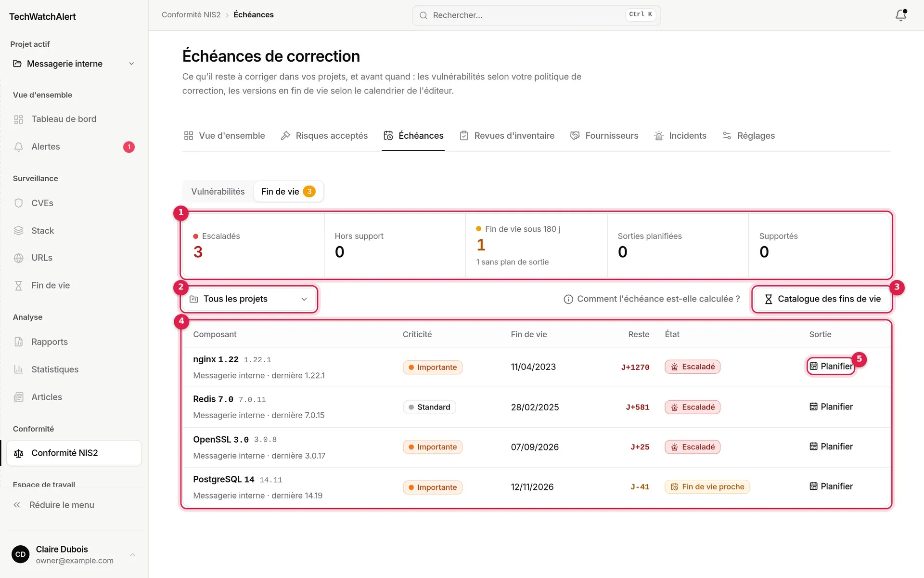Click 'Réduire le menu' label
924x578 pixels.
coord(62,505)
